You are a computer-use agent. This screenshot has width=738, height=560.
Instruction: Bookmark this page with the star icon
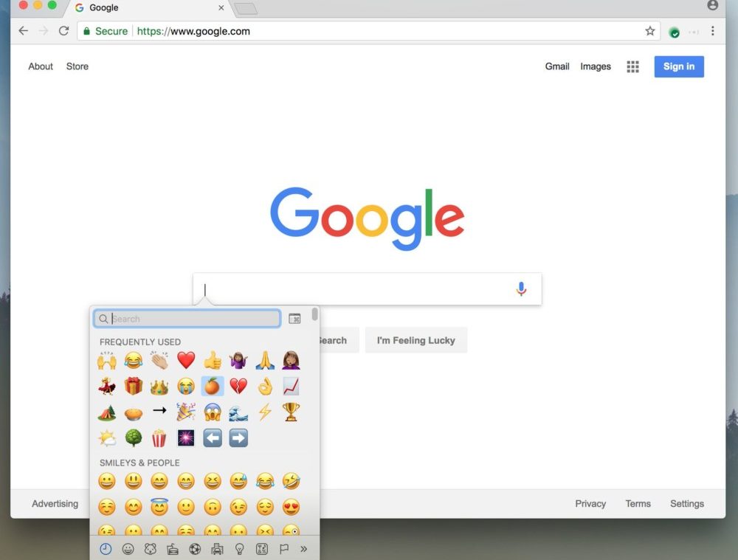pos(649,31)
